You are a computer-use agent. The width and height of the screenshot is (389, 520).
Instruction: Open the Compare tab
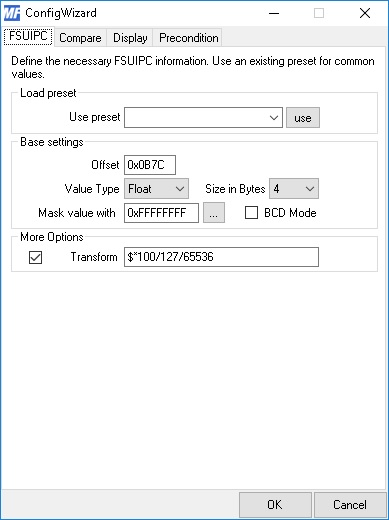click(80, 38)
